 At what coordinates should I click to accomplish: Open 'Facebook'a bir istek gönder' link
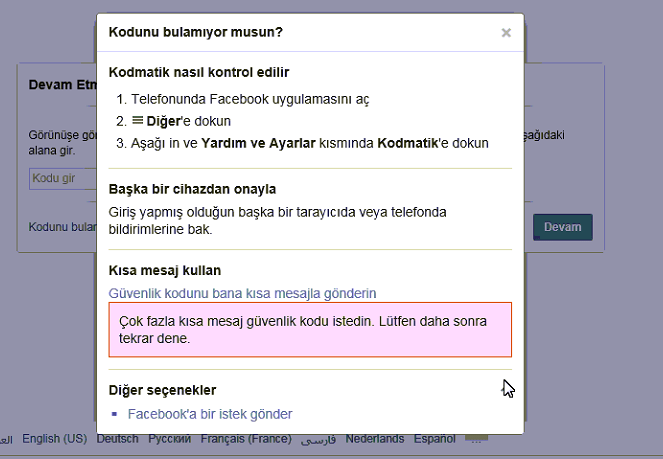click(210, 414)
